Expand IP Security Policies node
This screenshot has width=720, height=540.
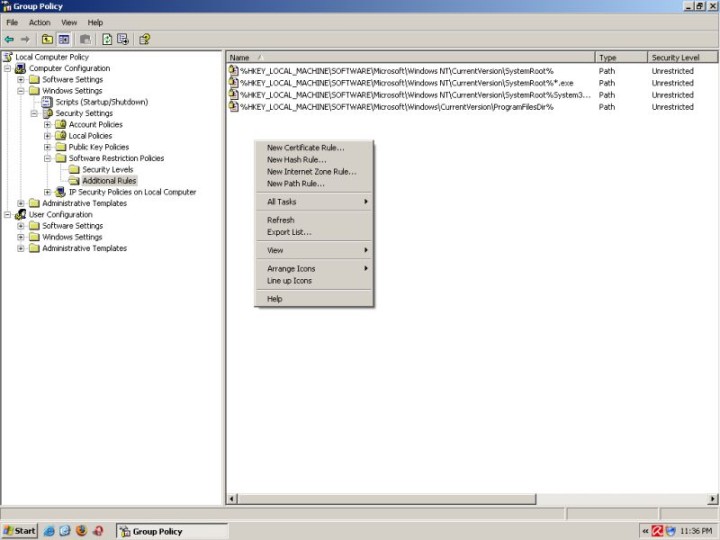click(47, 192)
